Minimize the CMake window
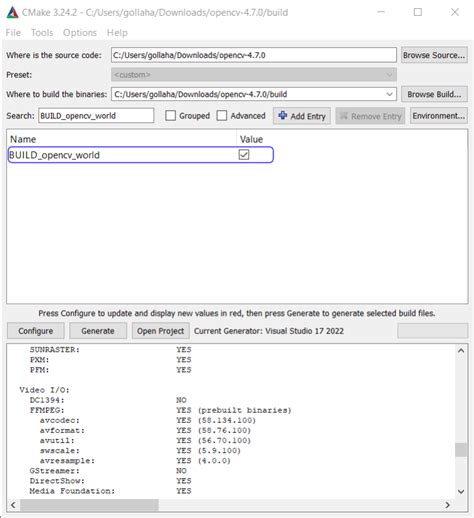This screenshot has width=474, height=518. tap(381, 12)
